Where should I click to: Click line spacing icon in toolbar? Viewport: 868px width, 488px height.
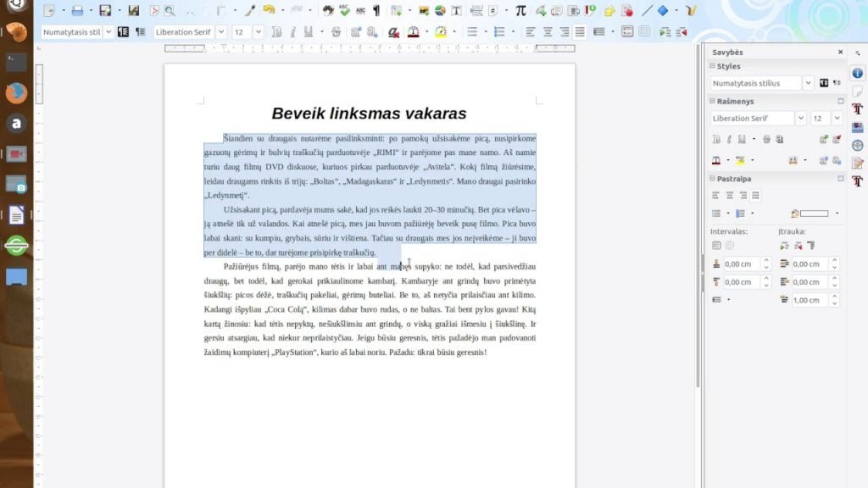[599, 32]
